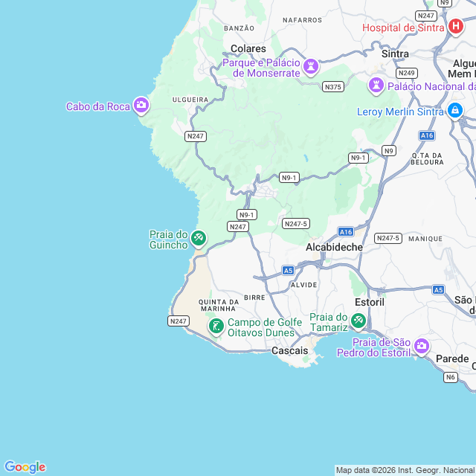Click the N9-1 shield above the N247 shield
This screenshot has height=476, width=476.
click(247, 215)
